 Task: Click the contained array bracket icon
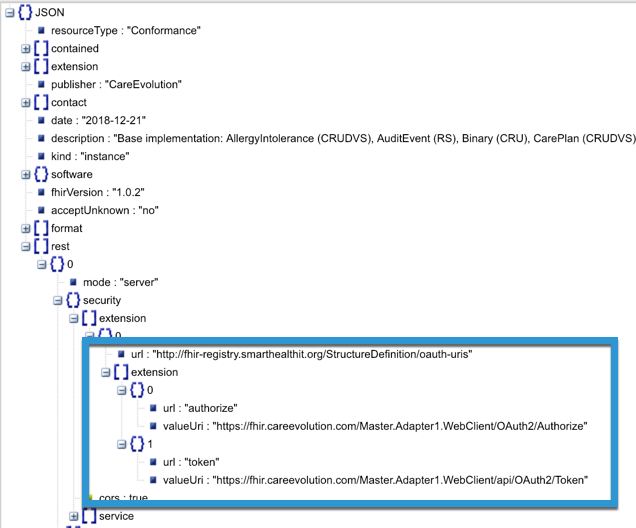[x=41, y=48]
